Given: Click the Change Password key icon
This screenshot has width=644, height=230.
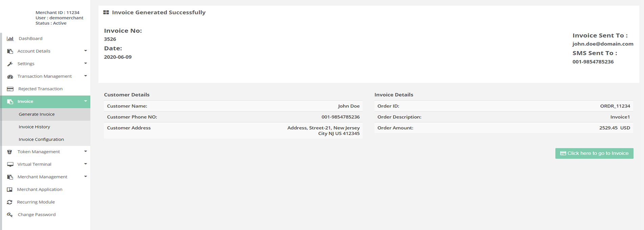Looking at the screenshot, I should pyautogui.click(x=10, y=215).
